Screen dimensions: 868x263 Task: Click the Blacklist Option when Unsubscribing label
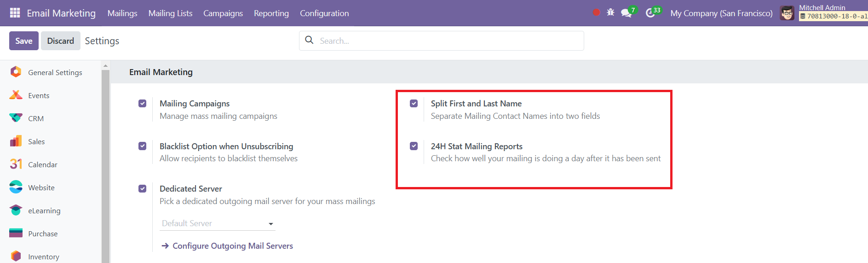(x=226, y=146)
